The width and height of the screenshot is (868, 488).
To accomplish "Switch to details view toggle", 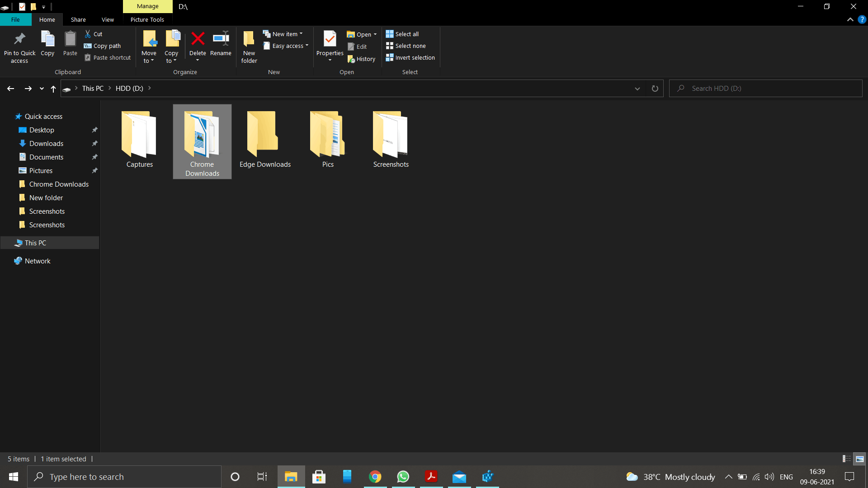I will pos(846,459).
